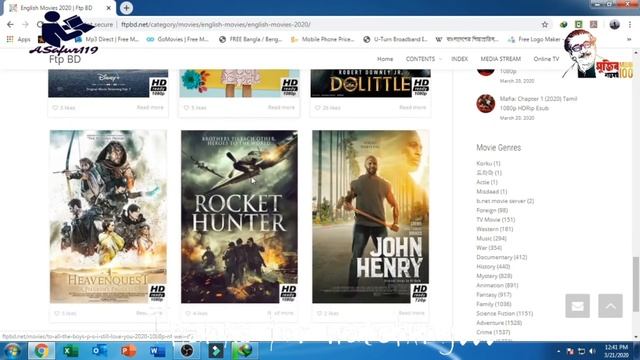This screenshot has height=360, width=640.
Task: Click the Mafia: Chapter 1 round thumbnail
Action: (486, 104)
